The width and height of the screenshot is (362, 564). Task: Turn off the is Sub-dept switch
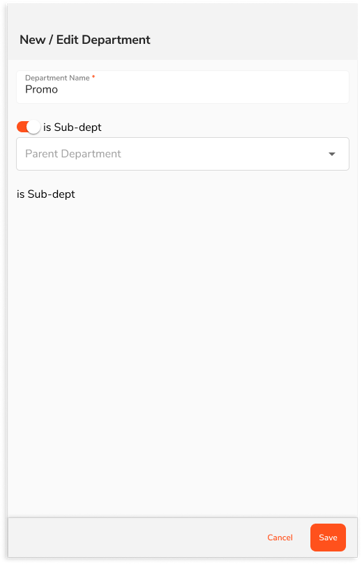(28, 127)
